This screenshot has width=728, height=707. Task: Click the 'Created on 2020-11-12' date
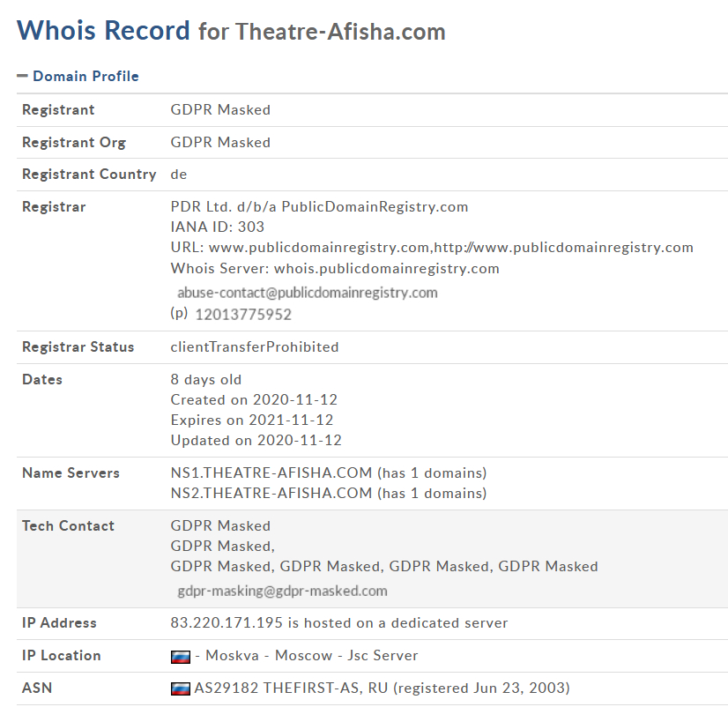254,400
